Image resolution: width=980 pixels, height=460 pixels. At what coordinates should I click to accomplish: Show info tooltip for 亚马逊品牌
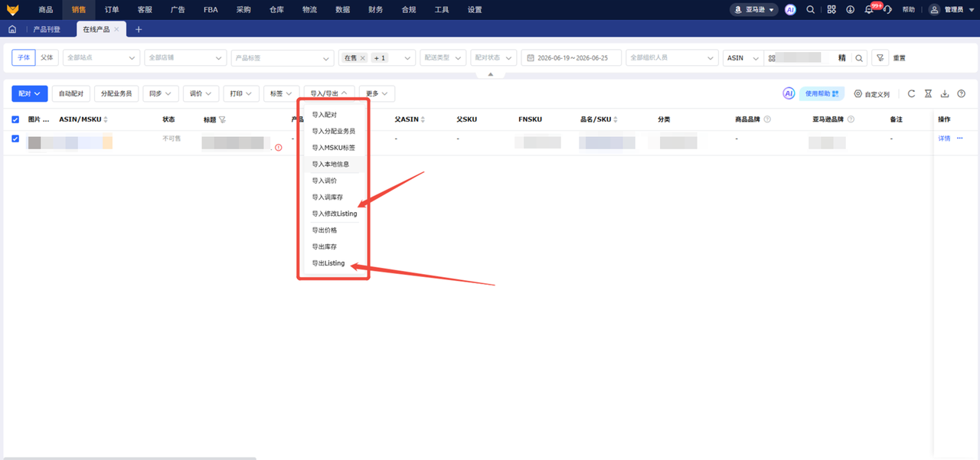click(851, 119)
